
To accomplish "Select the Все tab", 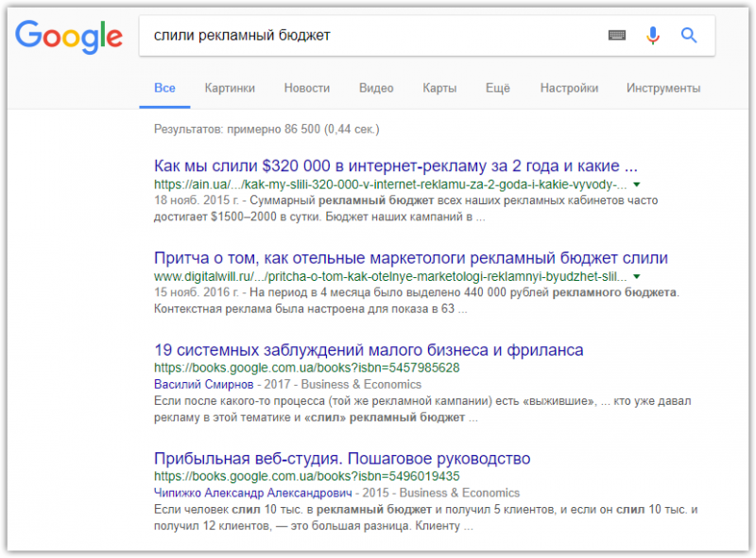I will (x=164, y=88).
